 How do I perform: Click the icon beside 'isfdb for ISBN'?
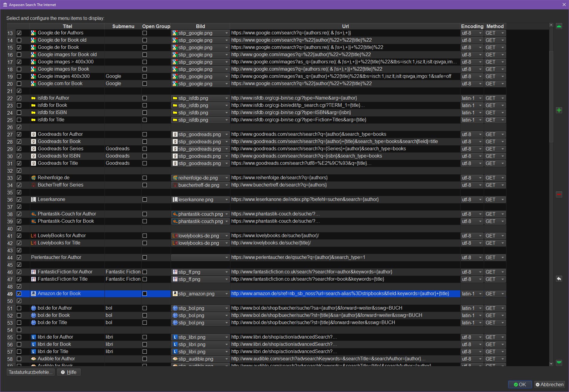click(x=34, y=113)
